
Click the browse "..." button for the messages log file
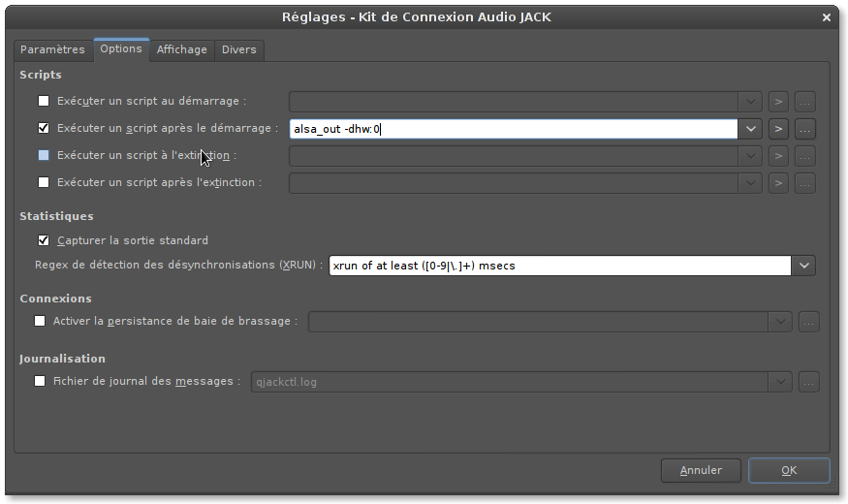(x=808, y=382)
